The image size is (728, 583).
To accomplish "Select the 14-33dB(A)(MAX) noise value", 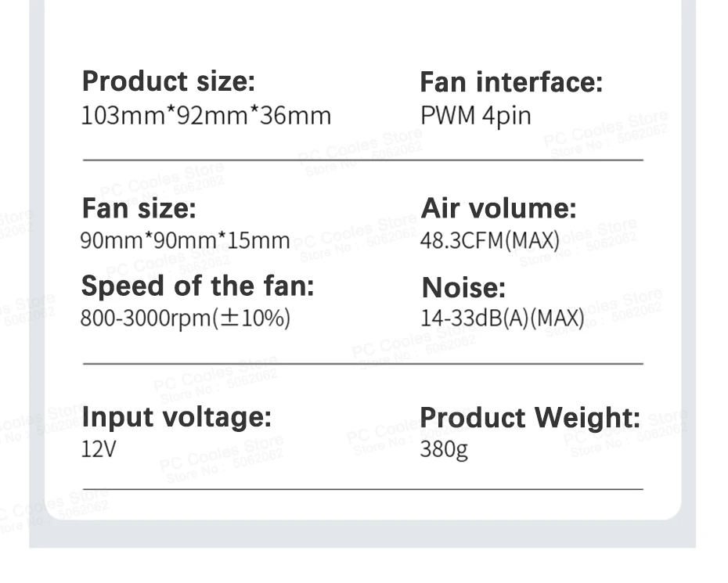I will 503,318.
